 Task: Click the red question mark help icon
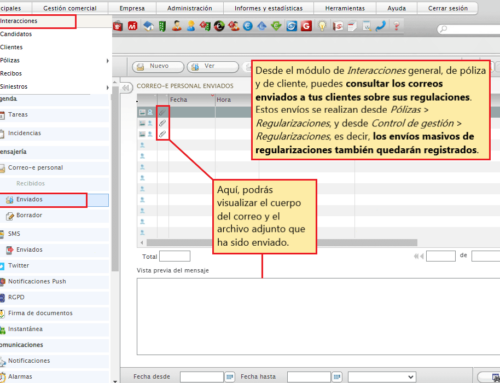coord(396,26)
